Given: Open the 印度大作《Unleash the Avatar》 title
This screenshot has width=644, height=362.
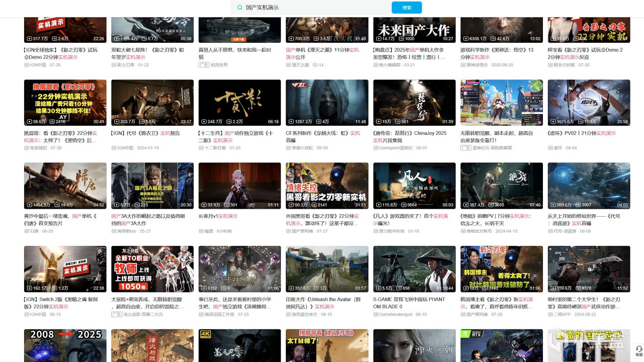Looking at the screenshot, I should tap(323, 303).
